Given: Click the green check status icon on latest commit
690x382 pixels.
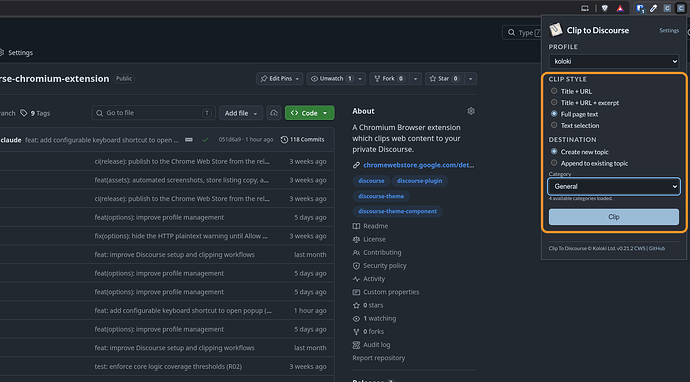Looking at the screenshot, I should (x=205, y=140).
